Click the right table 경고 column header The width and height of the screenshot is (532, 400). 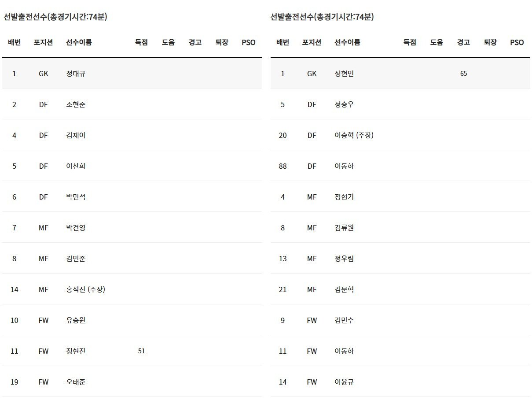463,42
